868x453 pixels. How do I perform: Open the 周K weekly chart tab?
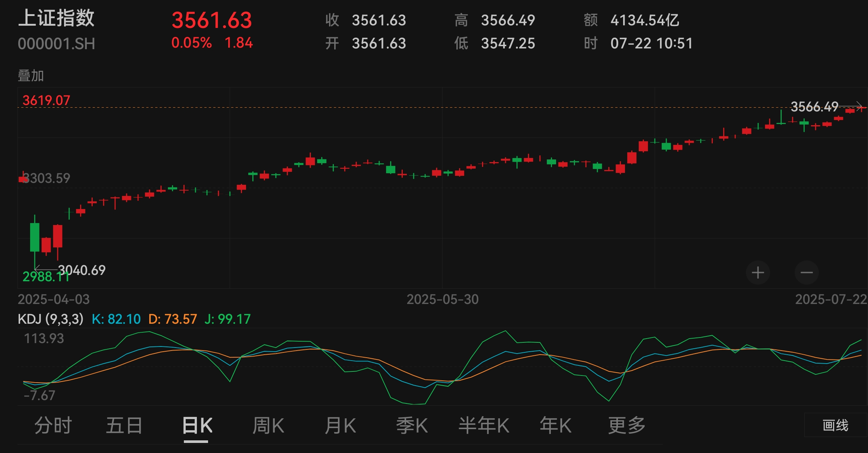[268, 425]
